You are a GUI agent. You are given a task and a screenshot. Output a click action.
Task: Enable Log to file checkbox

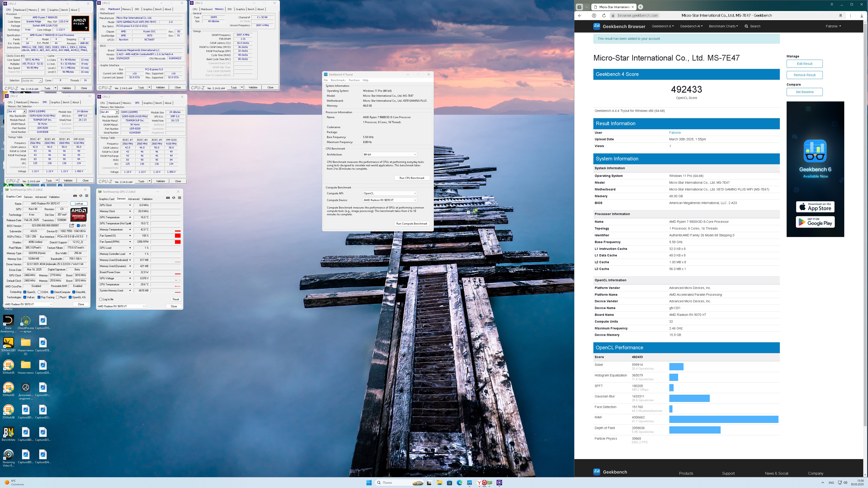pyautogui.click(x=101, y=299)
